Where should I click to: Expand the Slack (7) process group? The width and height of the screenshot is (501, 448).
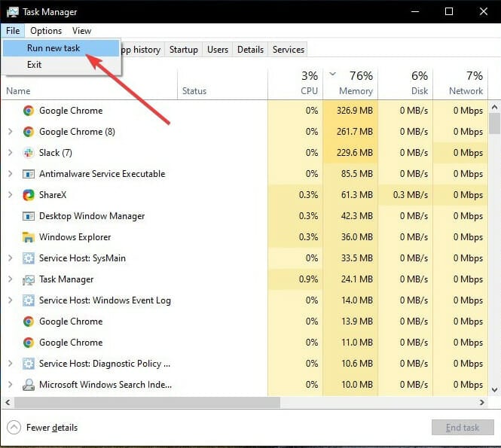(x=11, y=153)
